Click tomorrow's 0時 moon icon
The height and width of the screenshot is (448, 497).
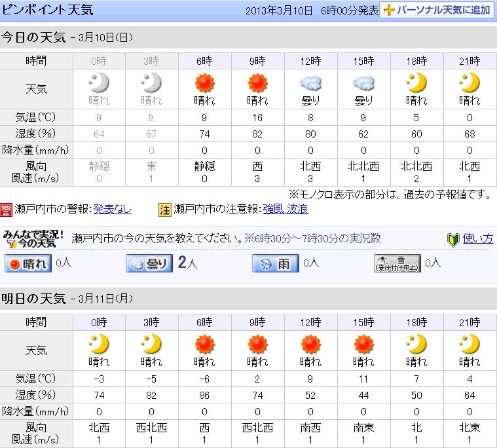click(x=99, y=344)
